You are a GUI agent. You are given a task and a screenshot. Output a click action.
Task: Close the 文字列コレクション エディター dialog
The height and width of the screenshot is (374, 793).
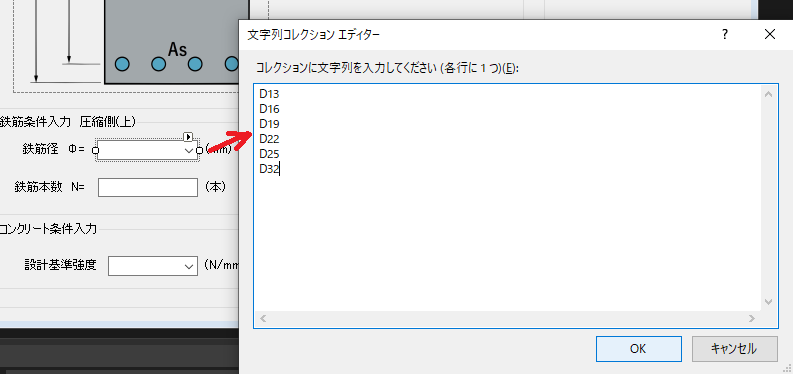[x=770, y=34]
